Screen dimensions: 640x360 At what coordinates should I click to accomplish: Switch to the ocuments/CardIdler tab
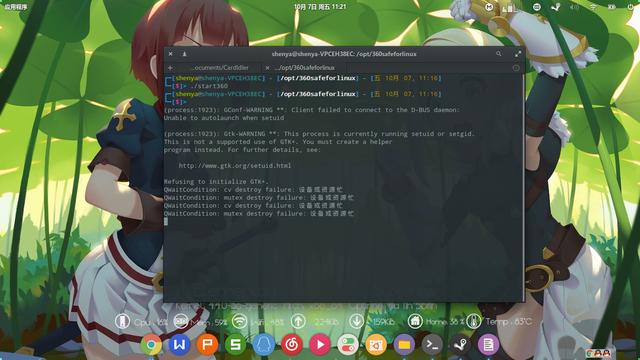pyautogui.click(x=220, y=68)
